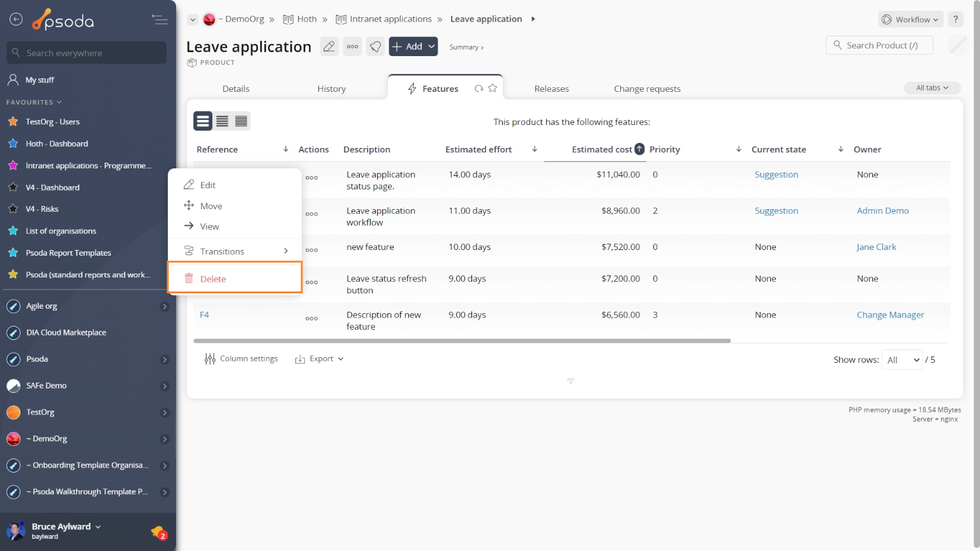Viewport: 980px width, 551px height.
Task: Choose View from the context menu
Action: (x=235, y=226)
